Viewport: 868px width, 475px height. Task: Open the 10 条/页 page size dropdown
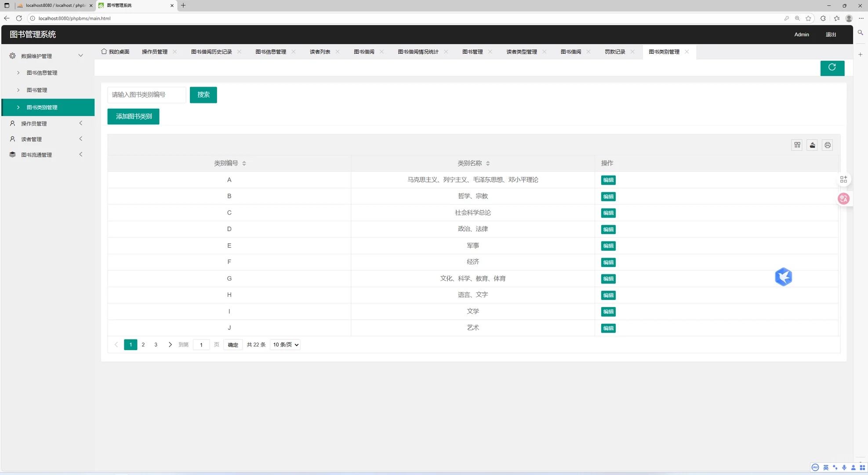coord(284,345)
